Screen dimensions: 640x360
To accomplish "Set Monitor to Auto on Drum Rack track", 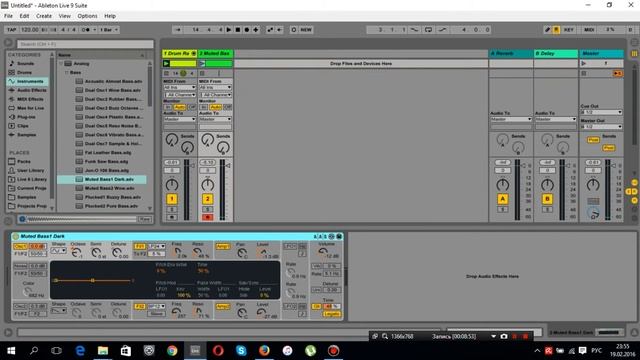I will coord(180,107).
